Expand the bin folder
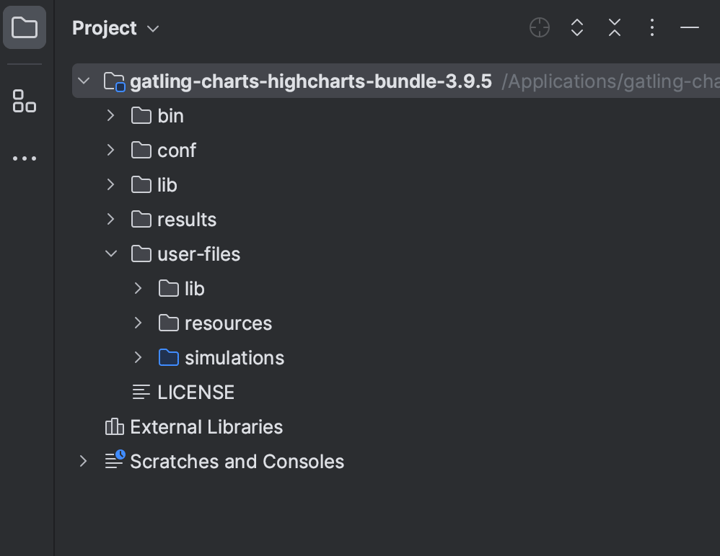This screenshot has width=720, height=556. point(110,115)
